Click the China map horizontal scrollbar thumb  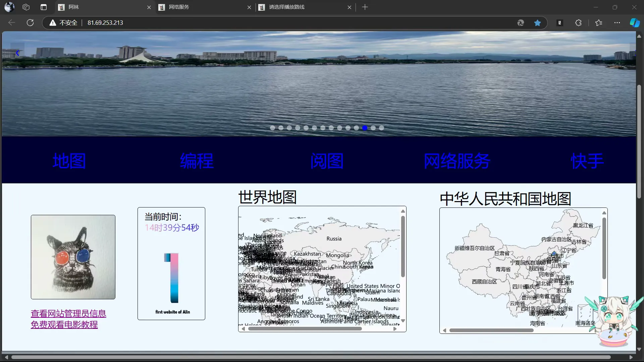tap(491, 330)
